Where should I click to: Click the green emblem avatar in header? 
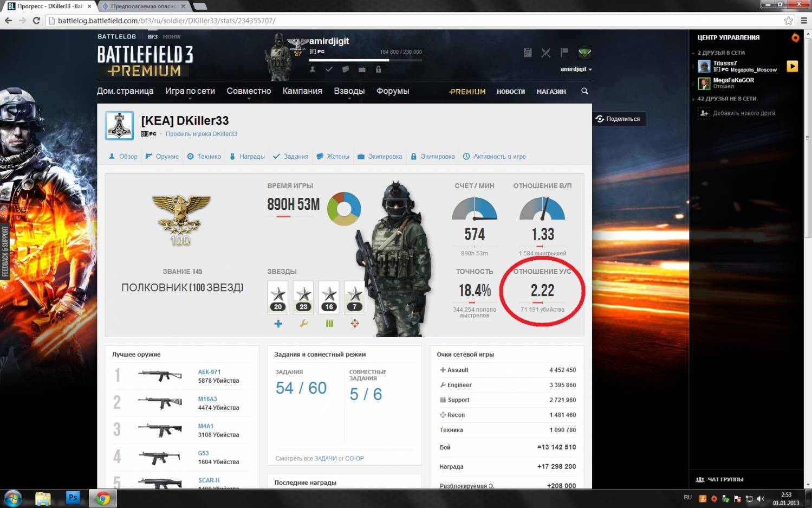point(584,53)
